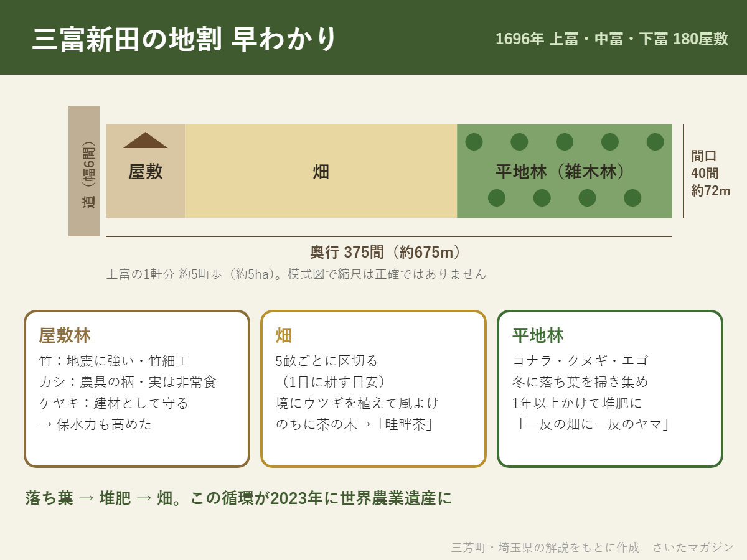Click the line 1年以上かけて堆肥に

click(576, 403)
